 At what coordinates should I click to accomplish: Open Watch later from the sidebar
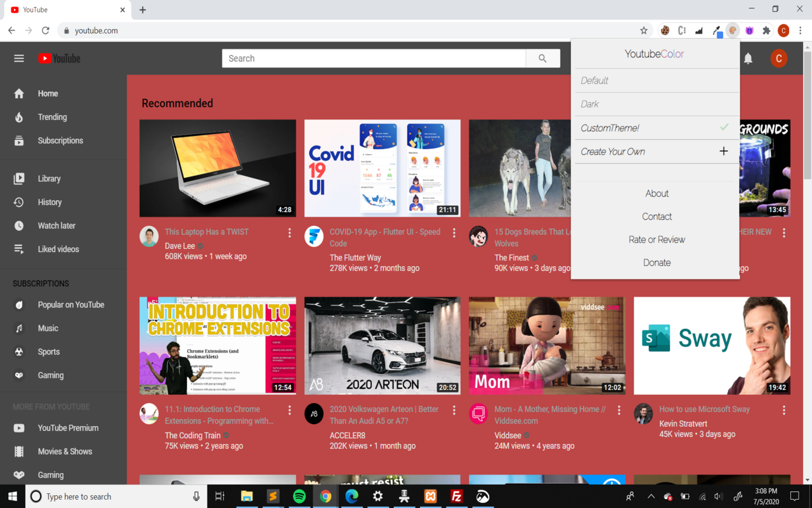(x=56, y=225)
